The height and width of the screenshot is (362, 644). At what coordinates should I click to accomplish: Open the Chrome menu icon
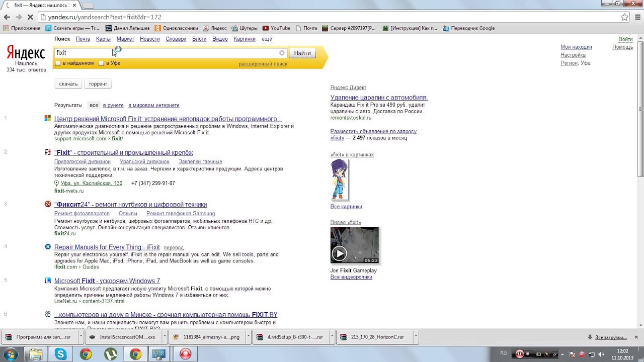[x=636, y=17]
